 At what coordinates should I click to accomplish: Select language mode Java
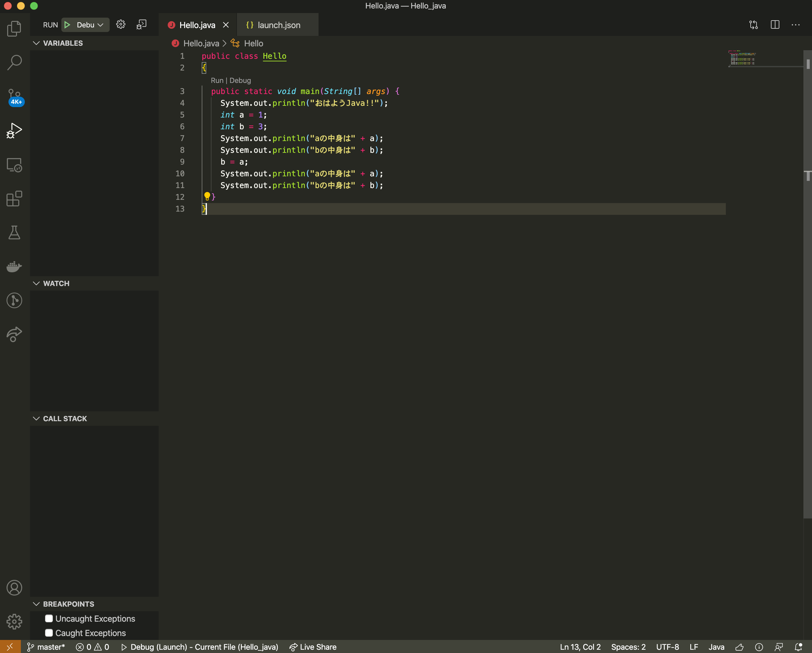(716, 646)
